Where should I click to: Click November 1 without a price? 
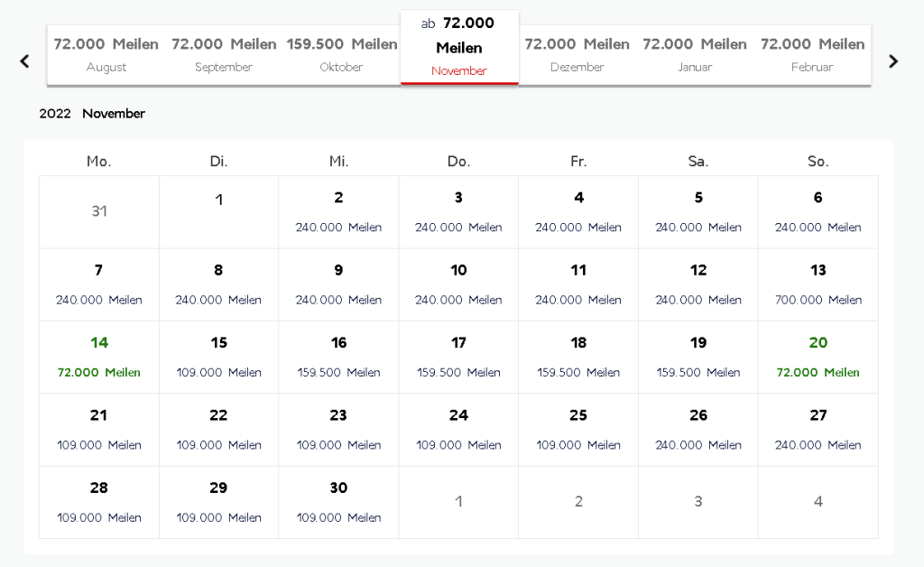pos(219,212)
